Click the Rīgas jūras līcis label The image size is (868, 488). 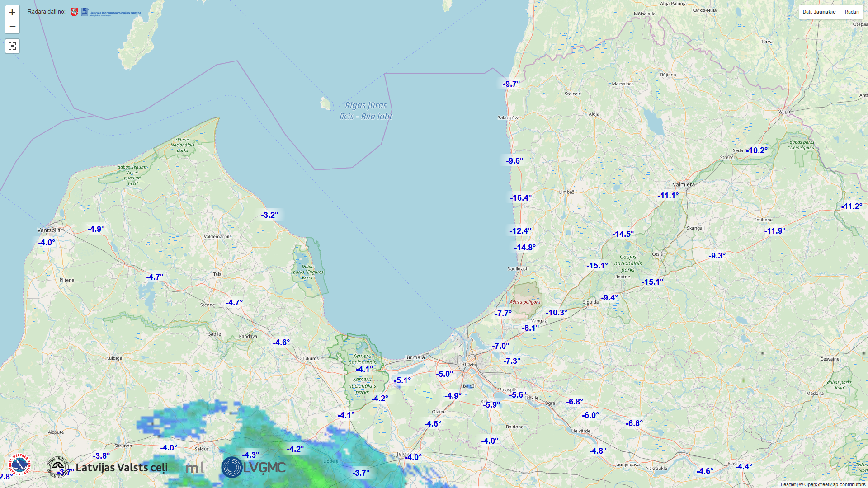366,111
